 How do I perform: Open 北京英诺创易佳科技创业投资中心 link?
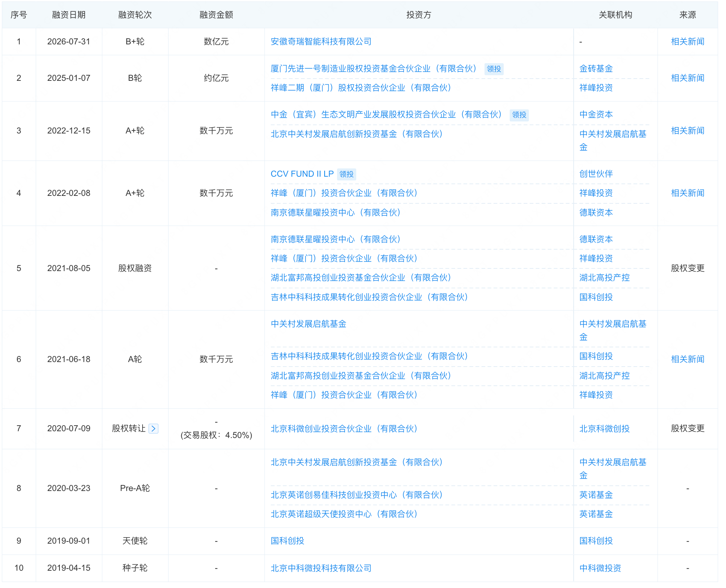[357, 495]
